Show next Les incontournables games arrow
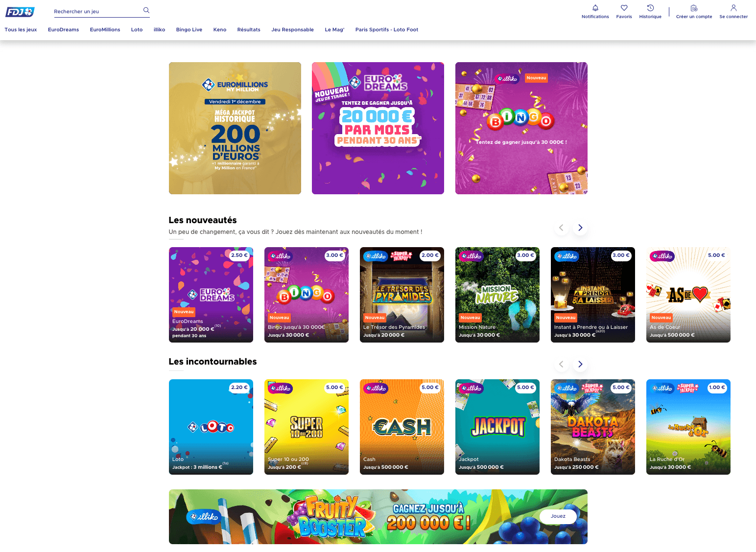This screenshot has width=756, height=552. 580,364
